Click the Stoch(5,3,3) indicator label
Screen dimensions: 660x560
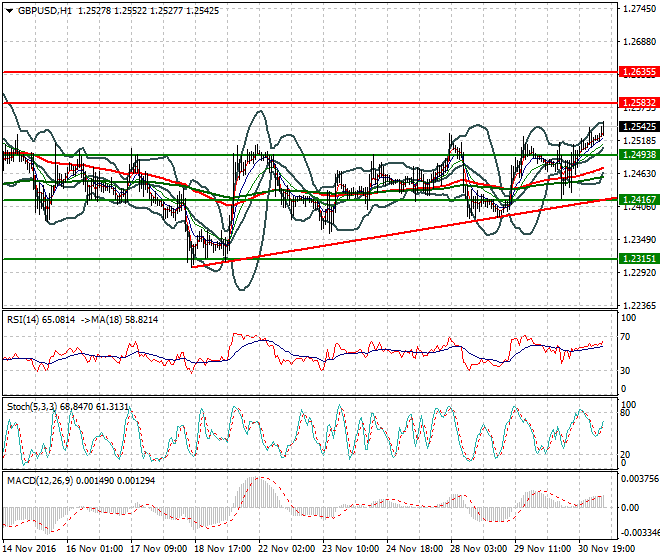(68, 407)
